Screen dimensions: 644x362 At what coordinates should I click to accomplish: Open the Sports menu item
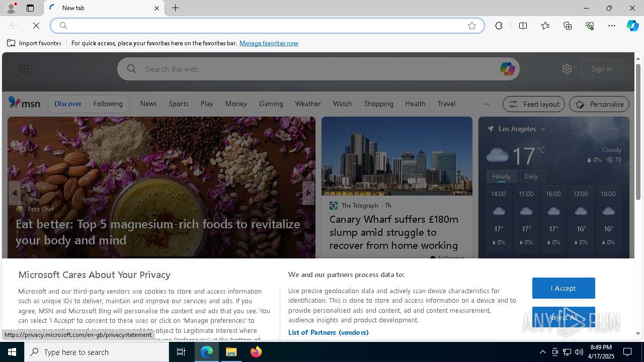click(179, 104)
